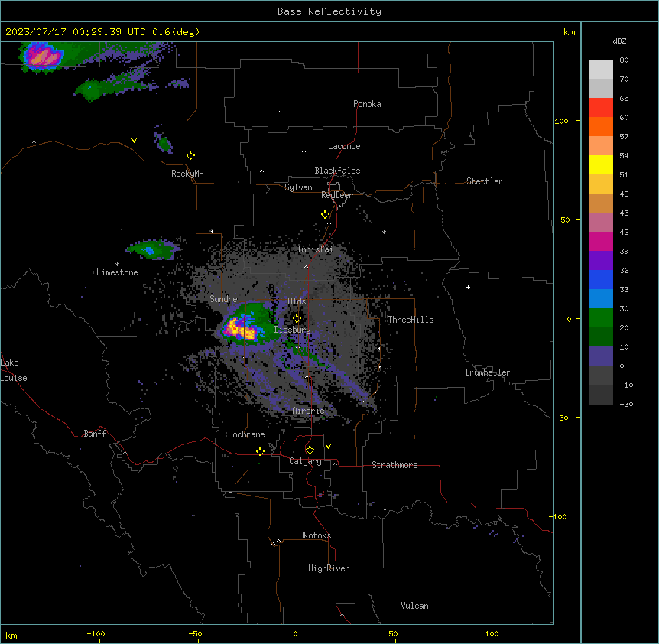Click the yellow diamond marker south of RedDeer
Screen dimensions: 659x644
pyautogui.click(x=326, y=215)
